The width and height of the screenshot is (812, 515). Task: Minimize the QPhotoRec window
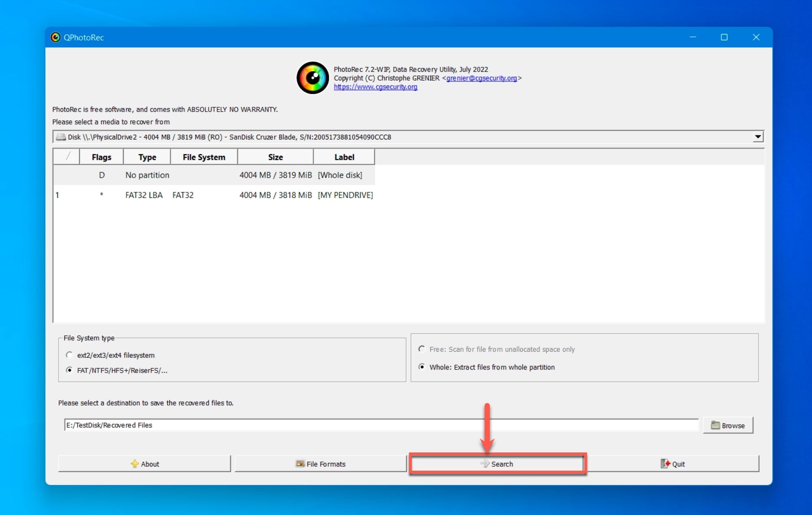coord(693,37)
